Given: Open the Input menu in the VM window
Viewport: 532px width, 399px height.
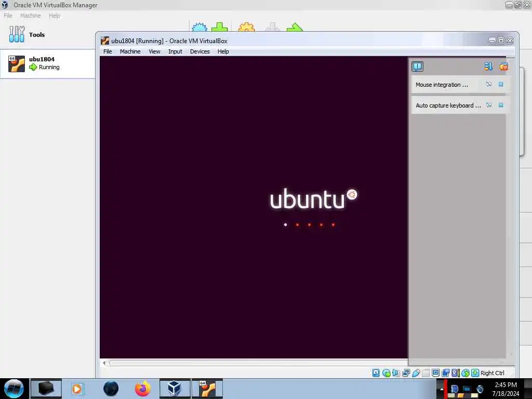Looking at the screenshot, I should pyautogui.click(x=175, y=51).
